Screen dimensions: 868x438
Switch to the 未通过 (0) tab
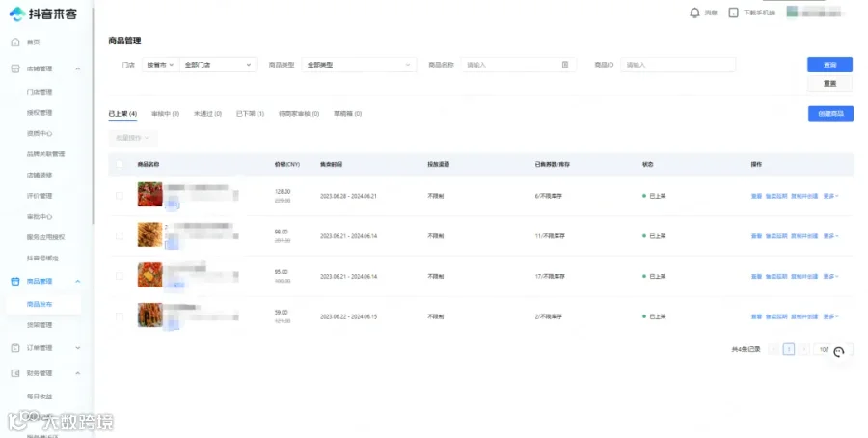[207, 114]
